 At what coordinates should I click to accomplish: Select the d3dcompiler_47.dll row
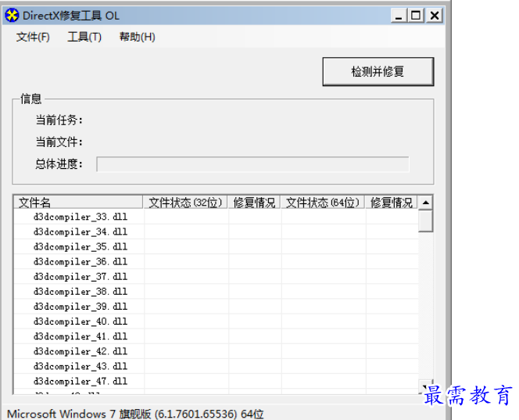[216, 381]
